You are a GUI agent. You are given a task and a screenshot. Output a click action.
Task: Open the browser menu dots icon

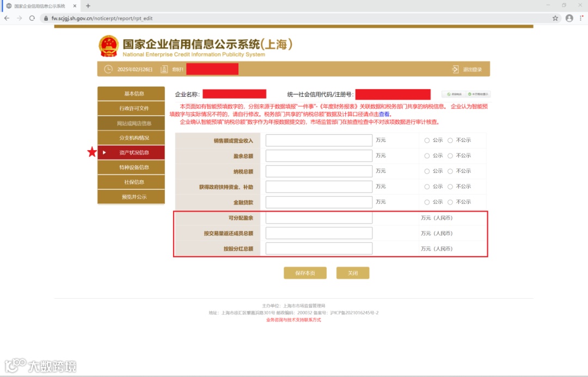tap(581, 18)
